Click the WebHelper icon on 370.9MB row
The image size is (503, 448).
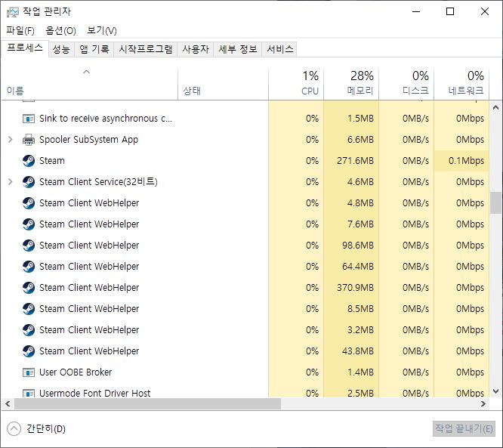(x=29, y=288)
